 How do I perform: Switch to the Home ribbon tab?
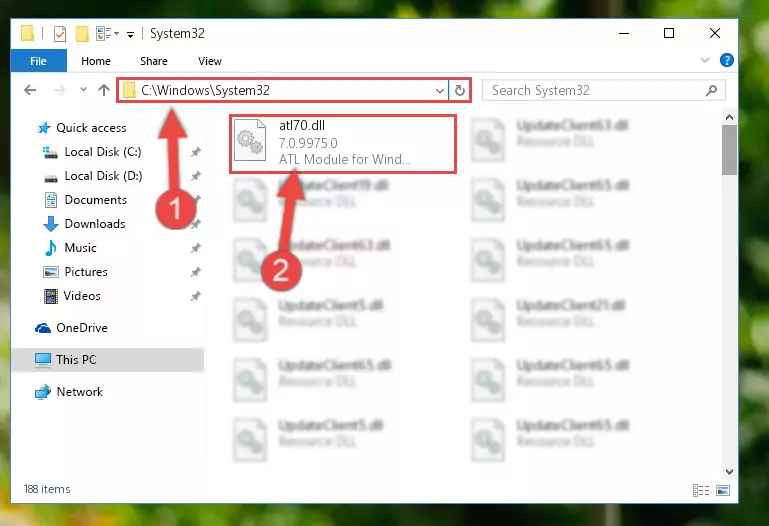click(x=96, y=61)
